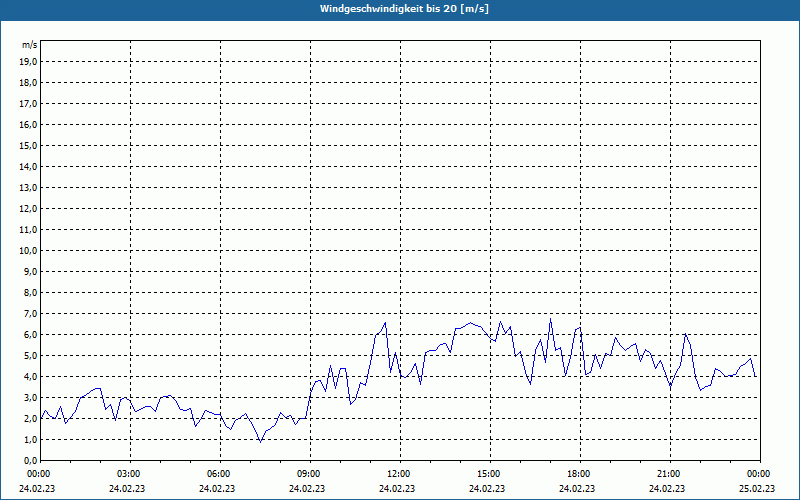Screen dimensions: 800x500
Task: Select the 19,0 y-axis label
Action: pos(28,62)
